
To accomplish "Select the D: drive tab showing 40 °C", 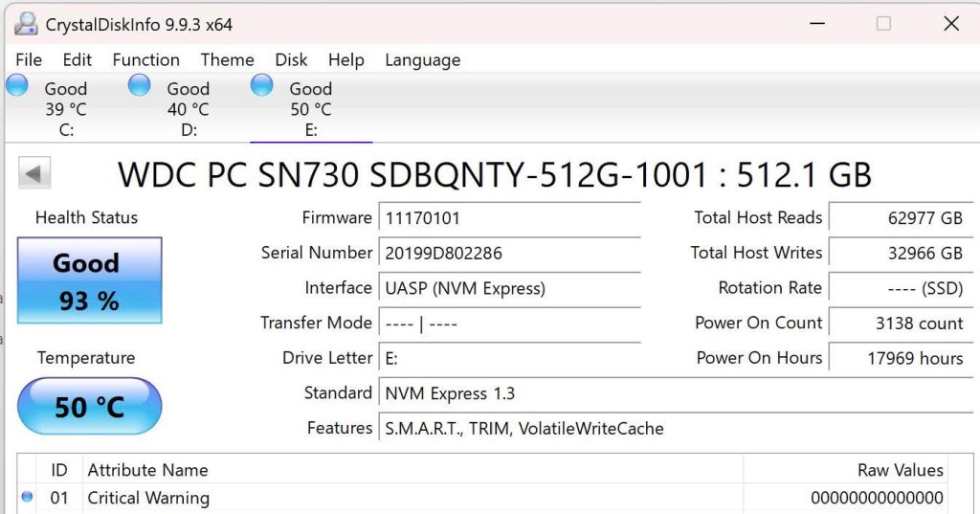I will point(189,109).
